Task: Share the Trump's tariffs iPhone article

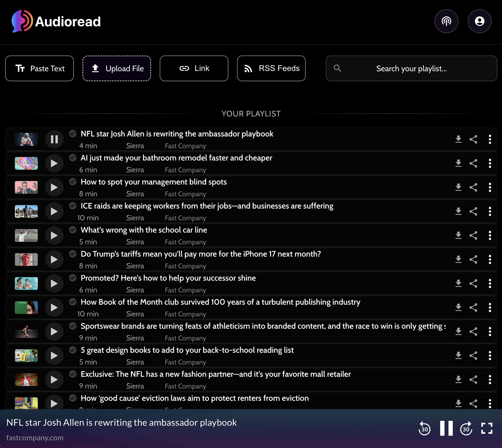Action: click(x=473, y=259)
